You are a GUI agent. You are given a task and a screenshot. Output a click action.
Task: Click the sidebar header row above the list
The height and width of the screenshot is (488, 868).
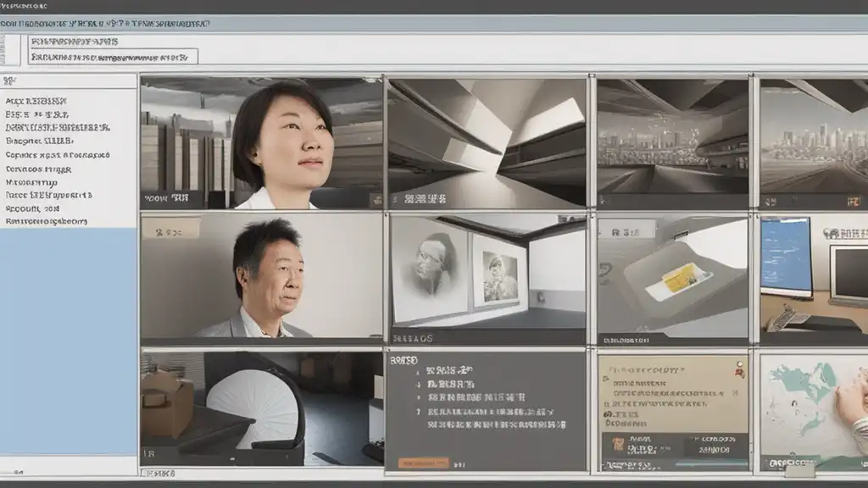click(x=68, y=81)
